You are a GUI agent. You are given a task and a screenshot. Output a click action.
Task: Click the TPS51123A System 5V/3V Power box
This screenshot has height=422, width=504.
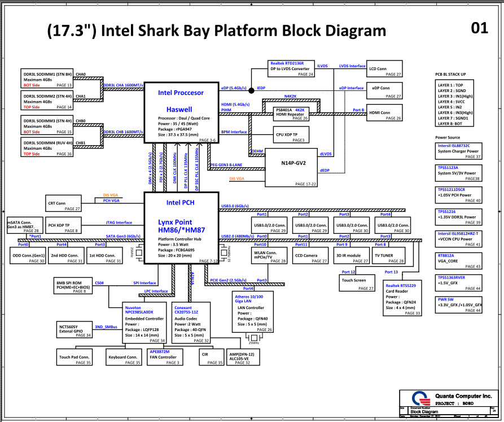tap(458, 173)
